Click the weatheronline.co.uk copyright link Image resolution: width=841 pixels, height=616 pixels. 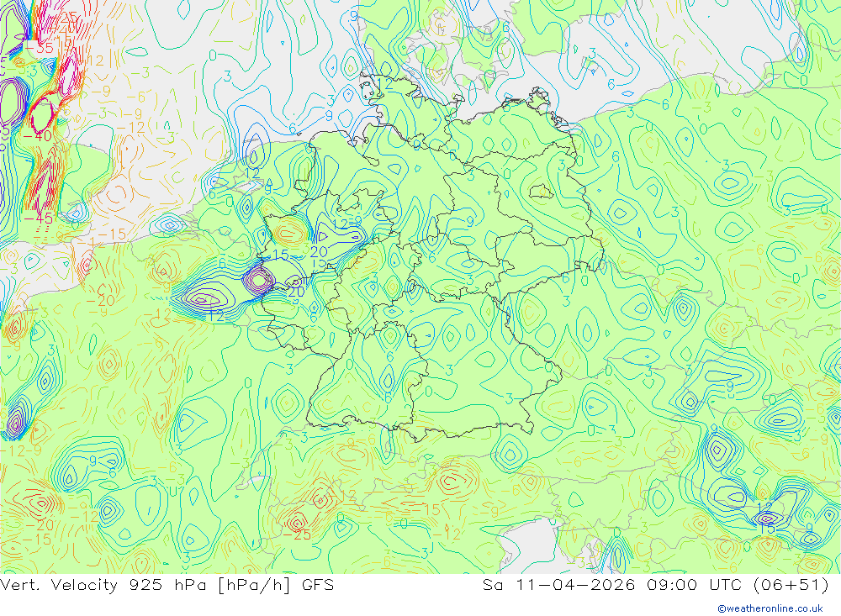[770, 608]
